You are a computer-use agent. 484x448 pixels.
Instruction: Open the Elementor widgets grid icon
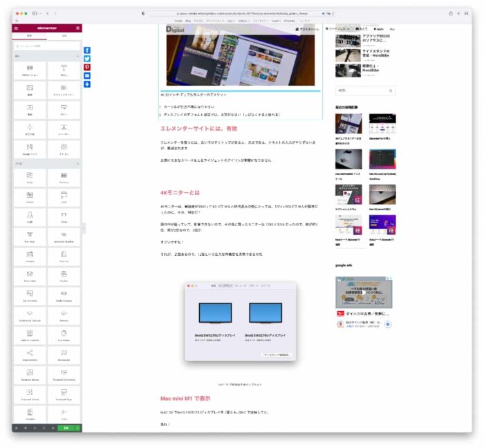pyautogui.click(x=78, y=28)
